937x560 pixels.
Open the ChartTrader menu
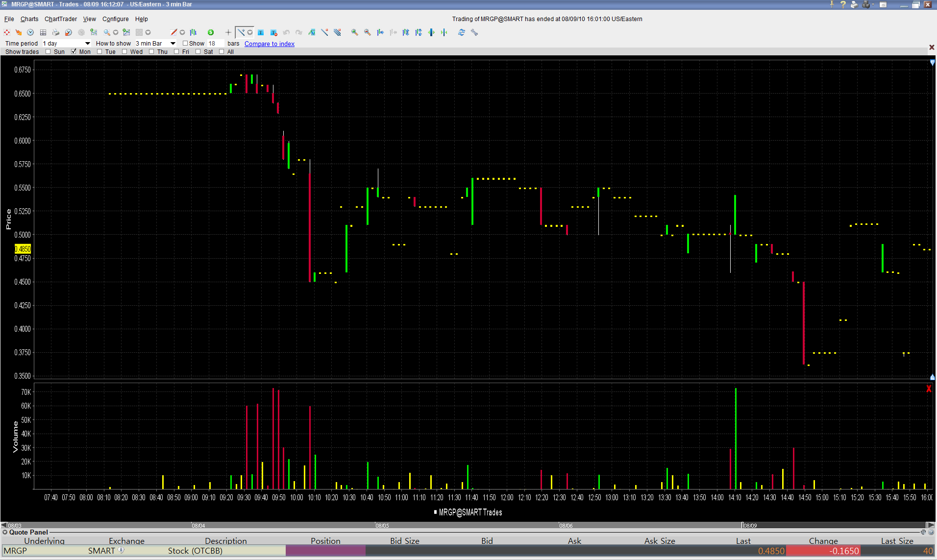point(60,19)
